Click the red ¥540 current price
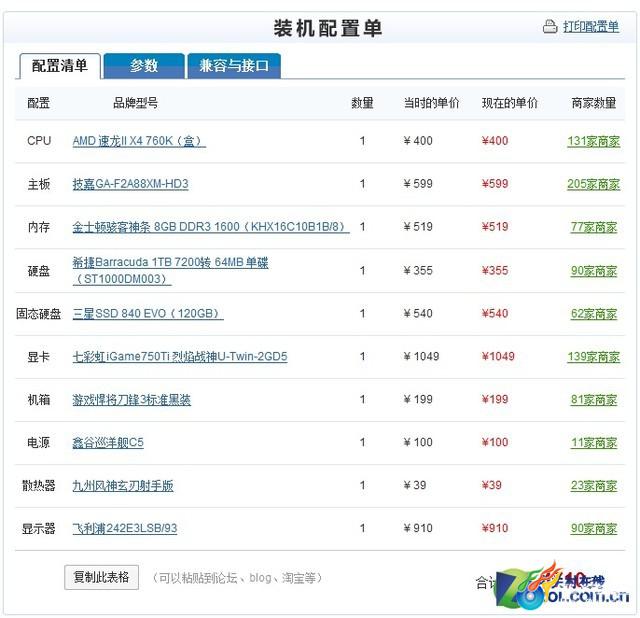This screenshot has height=618, width=640. click(495, 313)
